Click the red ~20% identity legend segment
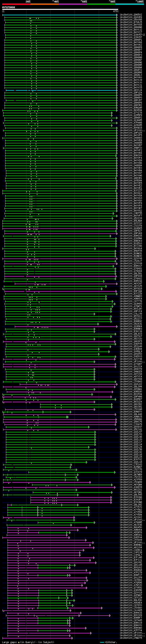 tap(16, 4)
